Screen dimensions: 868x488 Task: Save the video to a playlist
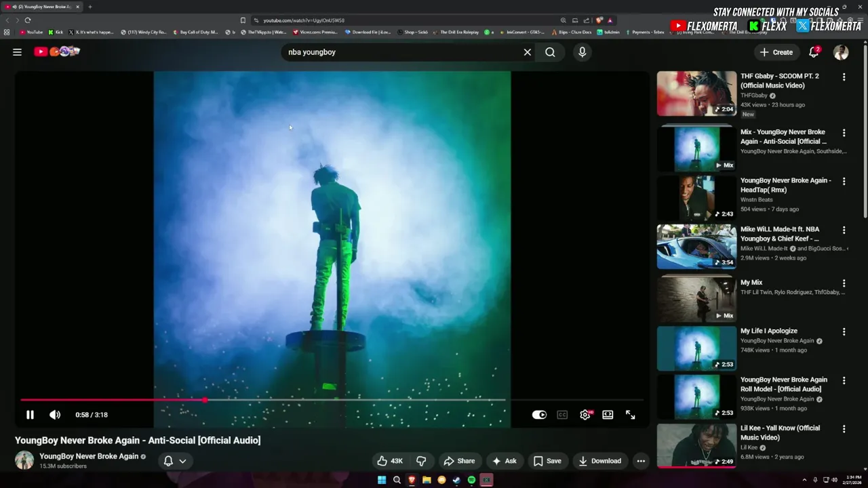coord(547,461)
